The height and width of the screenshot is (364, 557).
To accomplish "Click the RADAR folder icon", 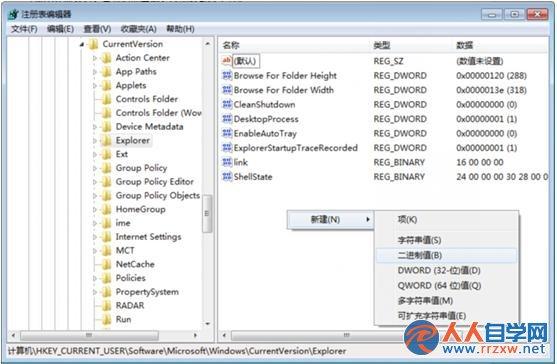I will pyautogui.click(x=107, y=306).
